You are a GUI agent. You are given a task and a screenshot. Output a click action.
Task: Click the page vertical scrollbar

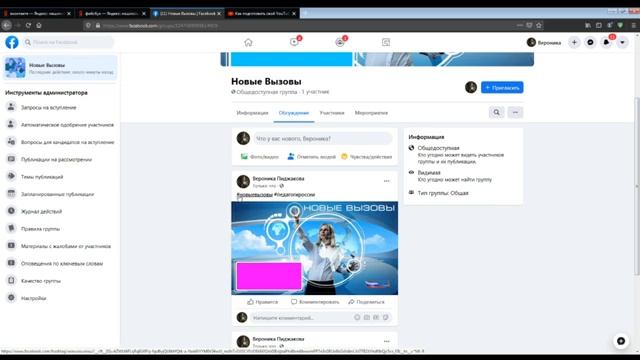click(x=636, y=186)
